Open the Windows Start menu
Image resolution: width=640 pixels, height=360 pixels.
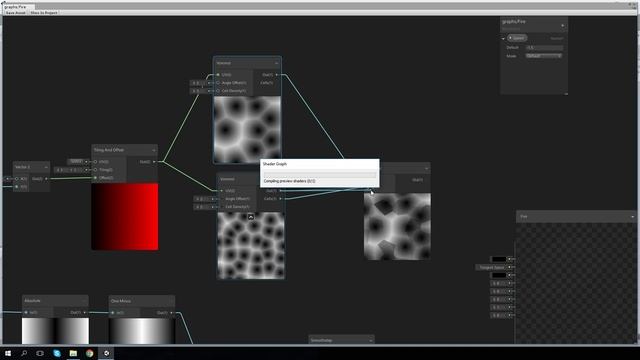point(8,353)
